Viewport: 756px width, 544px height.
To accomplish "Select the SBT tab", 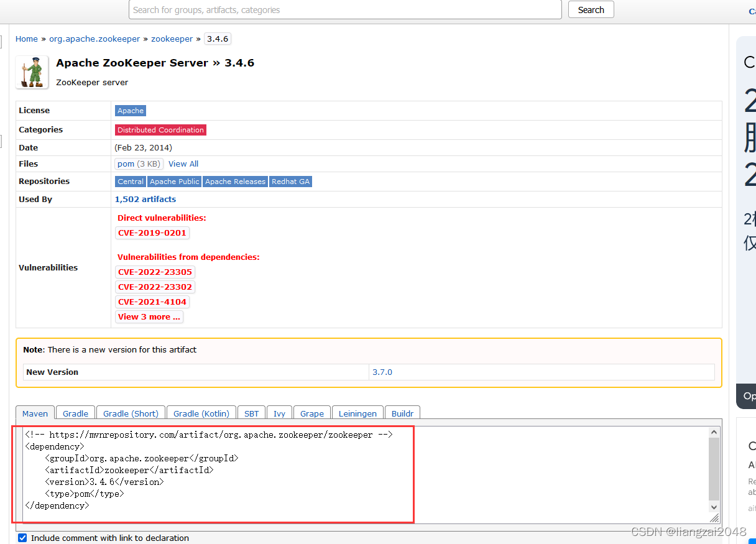I will pyautogui.click(x=251, y=413).
